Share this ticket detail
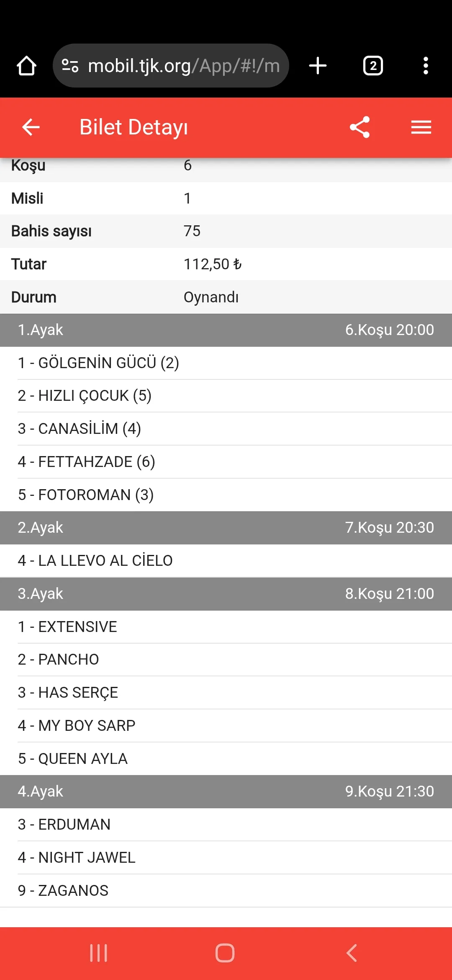The height and width of the screenshot is (980, 452). click(x=360, y=127)
